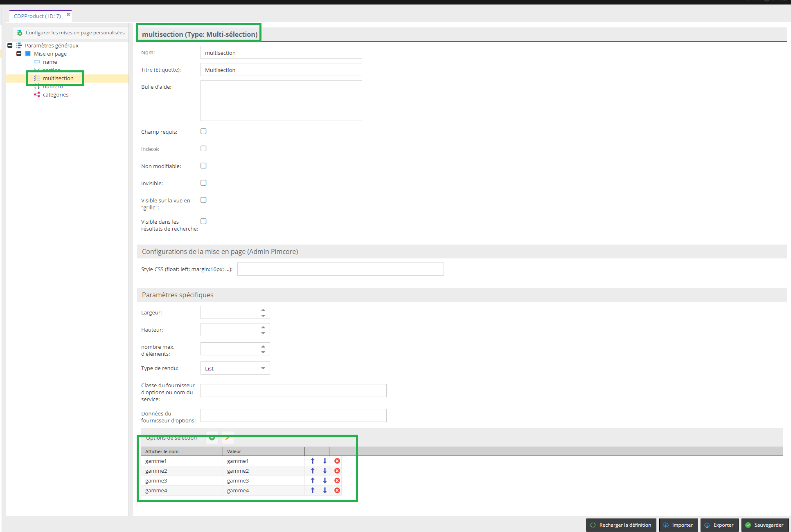The width and height of the screenshot is (791, 532).
Task: Move gamme3 up with the blue arrow icon
Action: click(x=312, y=480)
